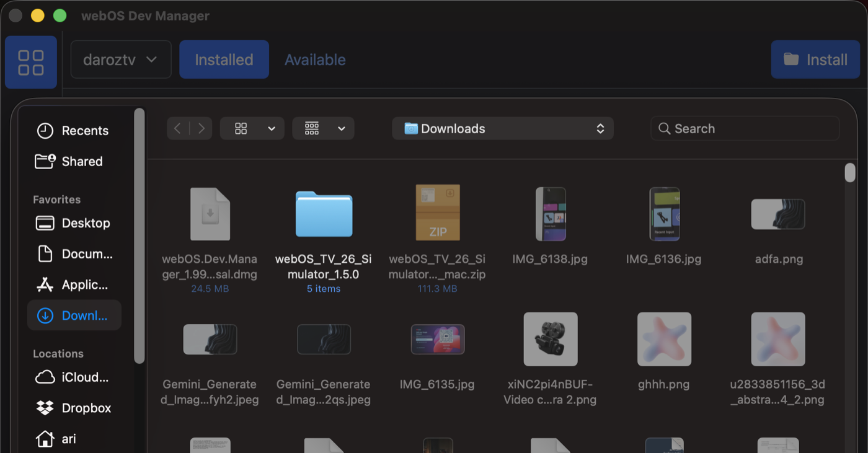Select the webOS_TV_26_Simulator mac.zip archive icon
868x453 pixels.
(x=438, y=213)
